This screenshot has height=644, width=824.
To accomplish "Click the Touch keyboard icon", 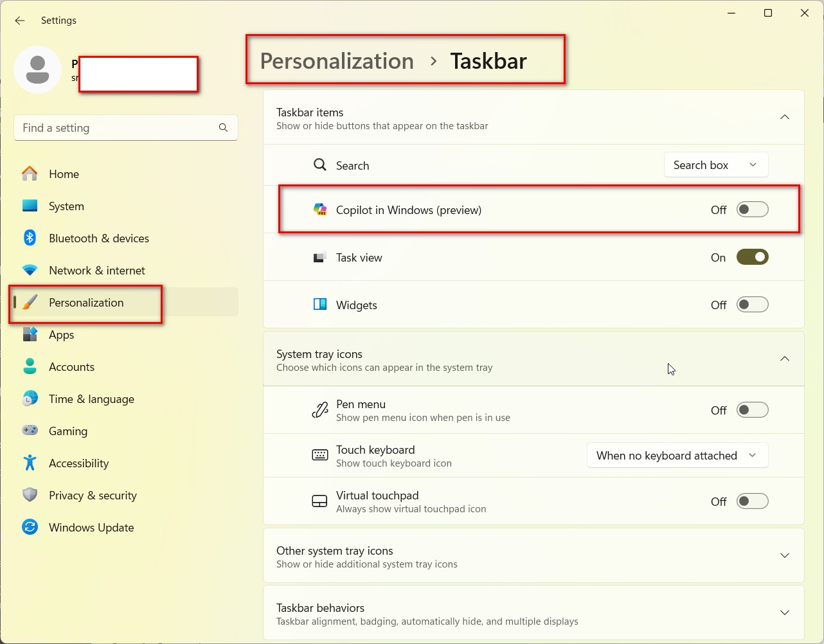I will 319,455.
